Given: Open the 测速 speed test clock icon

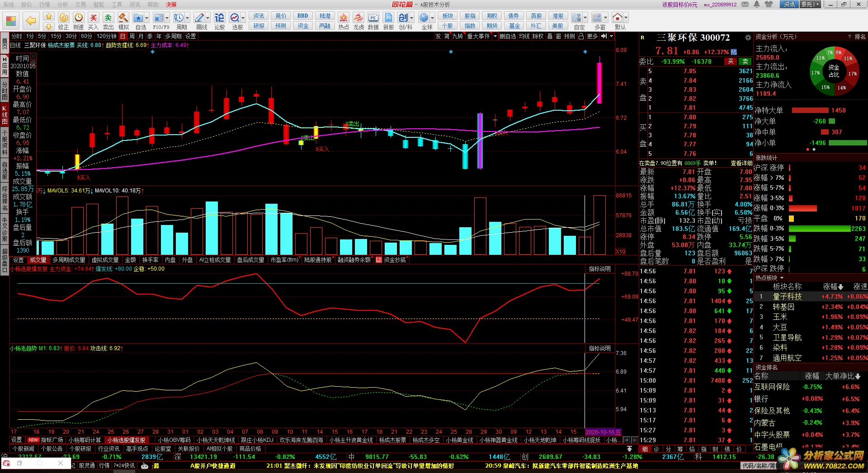Looking at the screenshot, I should 79,18.
